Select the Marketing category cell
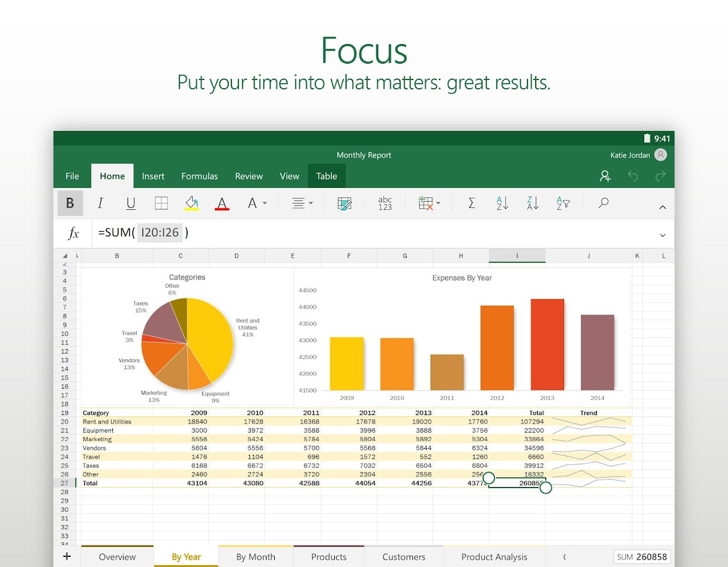Image resolution: width=728 pixels, height=567 pixels. pyautogui.click(x=117, y=439)
